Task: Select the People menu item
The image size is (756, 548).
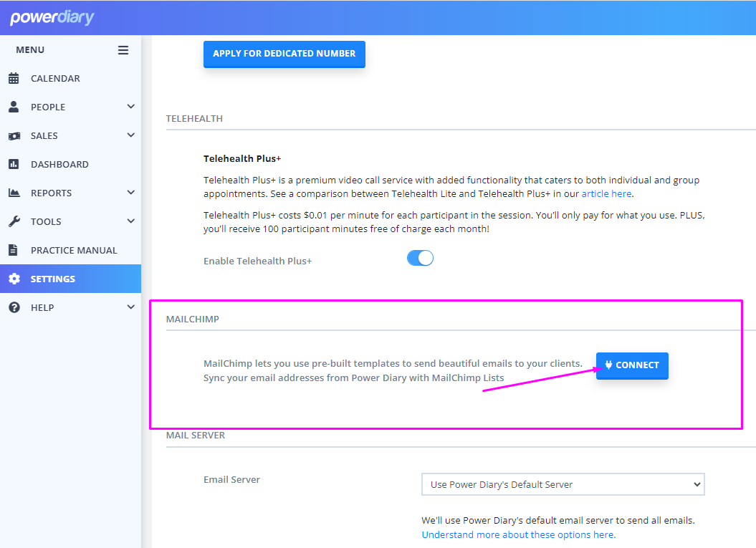Action: click(70, 107)
